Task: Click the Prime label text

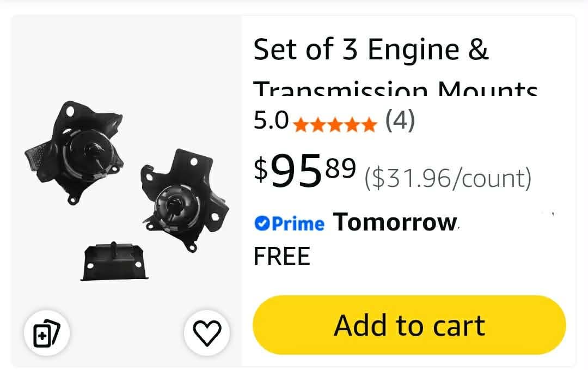Action: click(298, 224)
